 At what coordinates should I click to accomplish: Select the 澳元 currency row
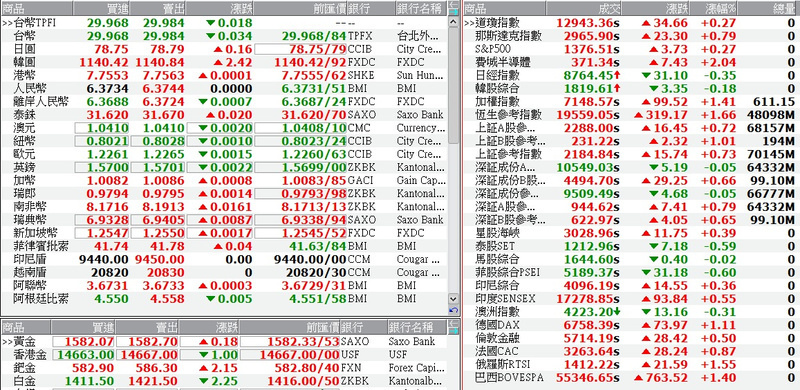223,128
